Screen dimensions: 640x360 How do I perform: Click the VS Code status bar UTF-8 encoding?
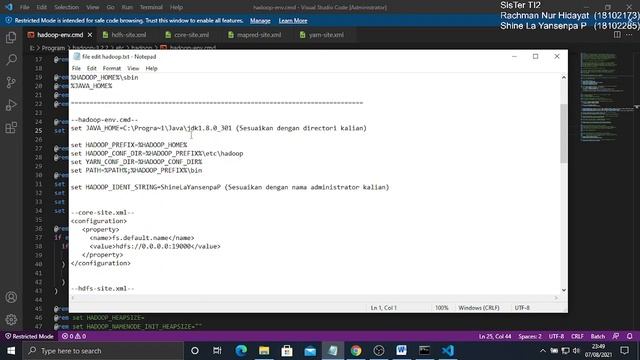pyautogui.click(x=556, y=336)
